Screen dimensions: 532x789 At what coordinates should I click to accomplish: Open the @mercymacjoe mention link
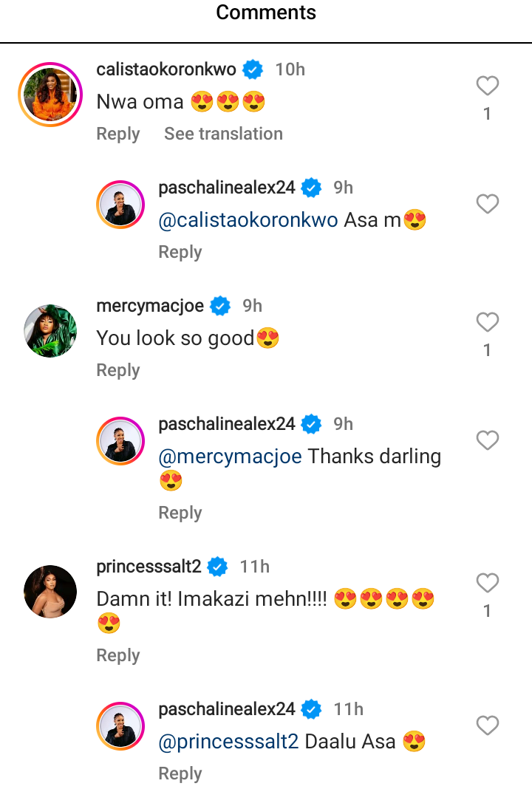[231, 457]
